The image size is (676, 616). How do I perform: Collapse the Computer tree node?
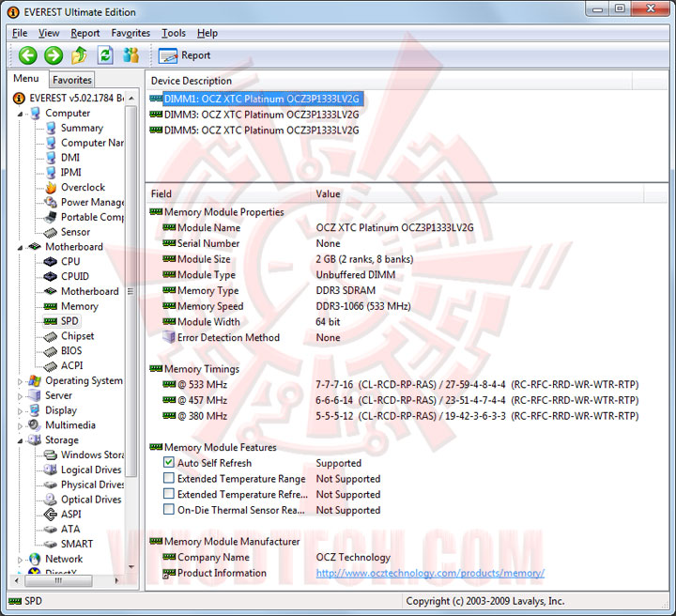pyautogui.click(x=20, y=114)
